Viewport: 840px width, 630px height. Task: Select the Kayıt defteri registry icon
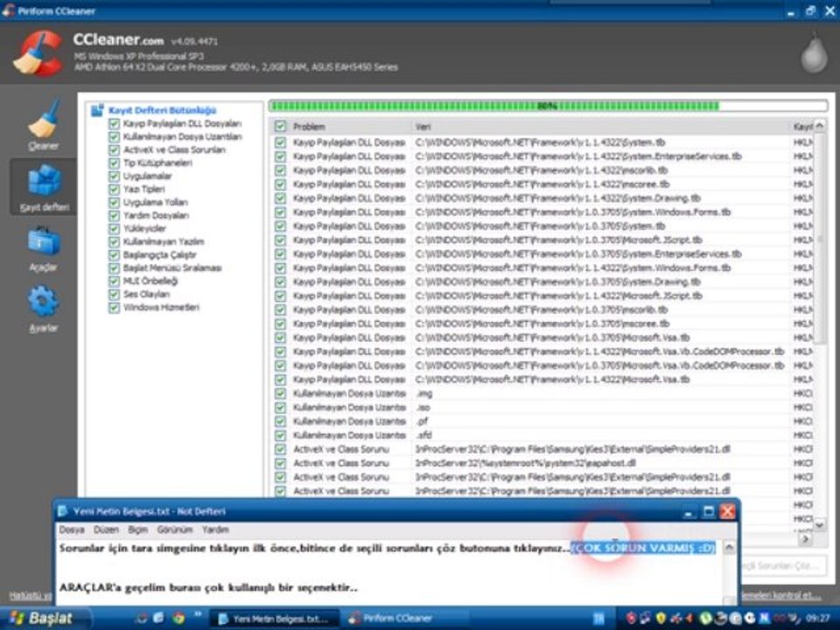(x=44, y=187)
